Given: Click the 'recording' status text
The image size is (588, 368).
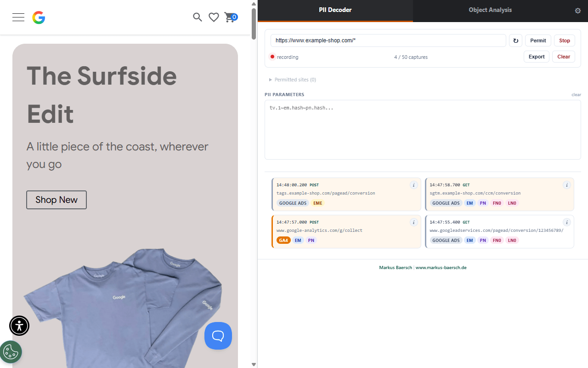Looking at the screenshot, I should (288, 57).
